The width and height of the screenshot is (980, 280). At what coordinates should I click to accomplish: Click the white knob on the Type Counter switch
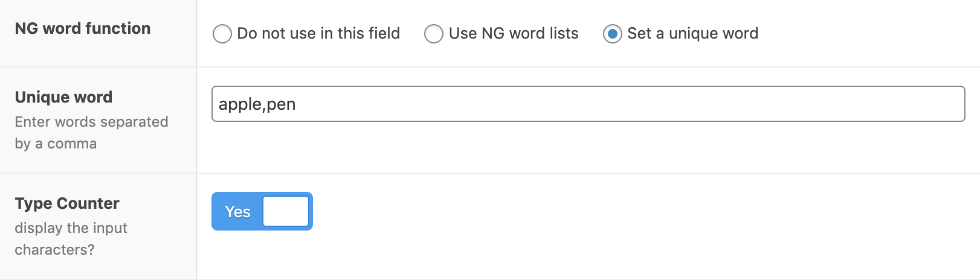tap(286, 211)
